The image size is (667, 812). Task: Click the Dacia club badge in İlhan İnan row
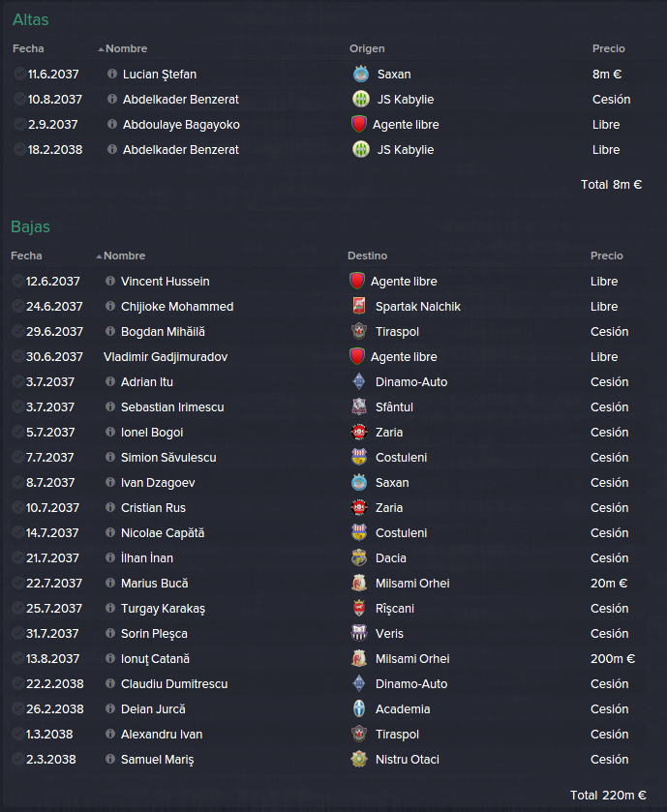pyautogui.click(x=359, y=557)
